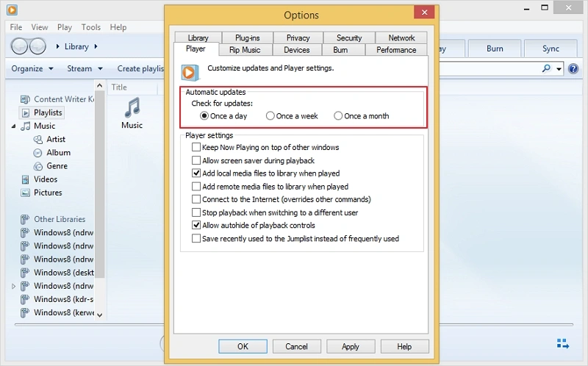
Task: Uncheck Add local media files to library
Action: pyautogui.click(x=196, y=173)
